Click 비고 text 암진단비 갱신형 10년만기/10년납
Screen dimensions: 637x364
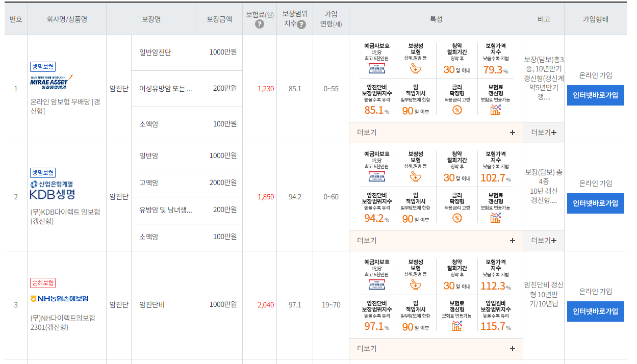coord(544,294)
